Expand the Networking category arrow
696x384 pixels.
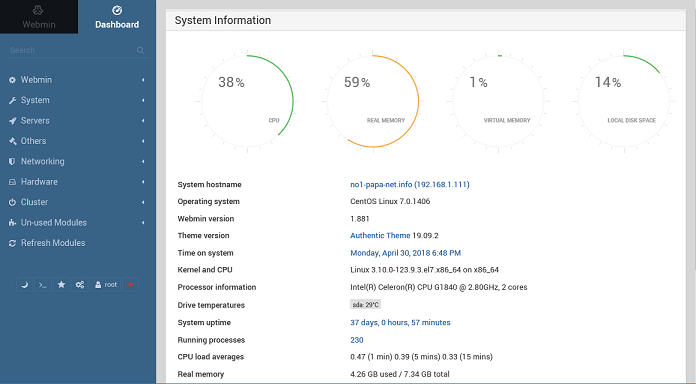(143, 162)
